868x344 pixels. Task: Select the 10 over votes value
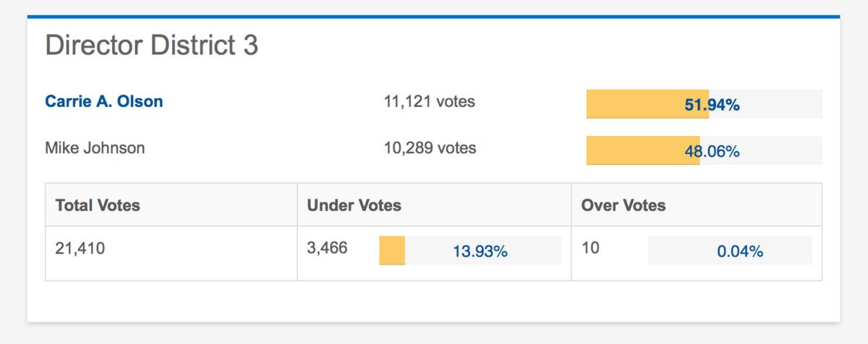590,249
